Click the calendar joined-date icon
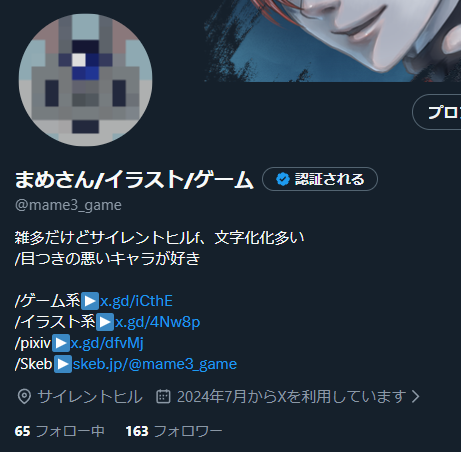 163,397
